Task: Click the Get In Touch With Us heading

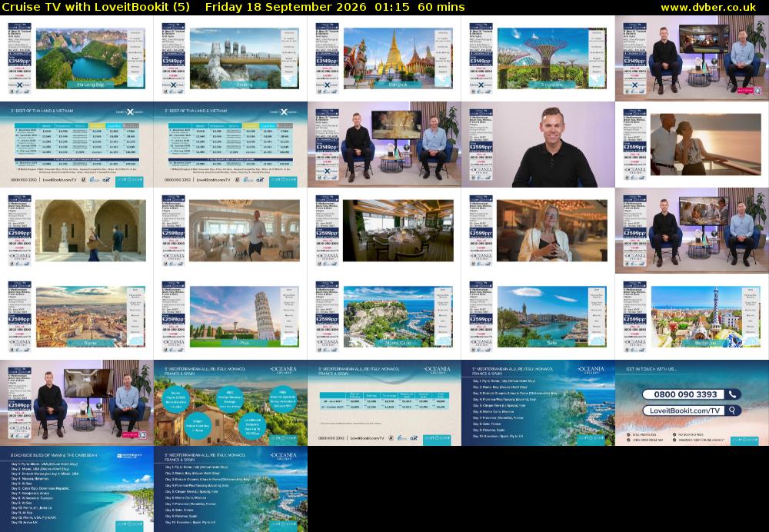Action: [651, 369]
